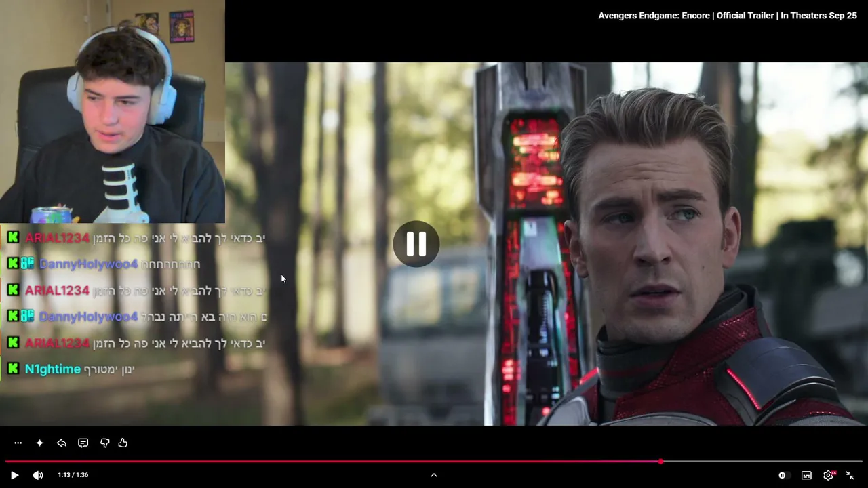Viewport: 868px width, 488px height.
Task: Open the settings gear menu
Action: [x=828, y=475]
